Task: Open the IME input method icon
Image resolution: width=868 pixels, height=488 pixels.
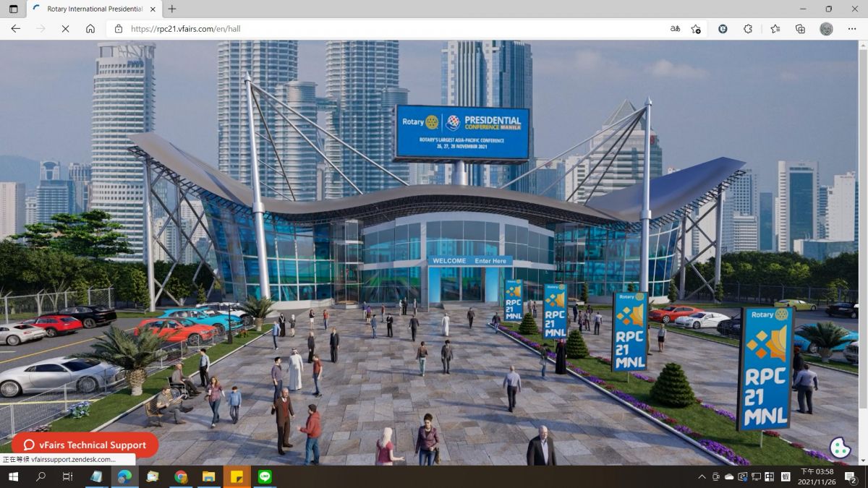Action: coord(786,476)
